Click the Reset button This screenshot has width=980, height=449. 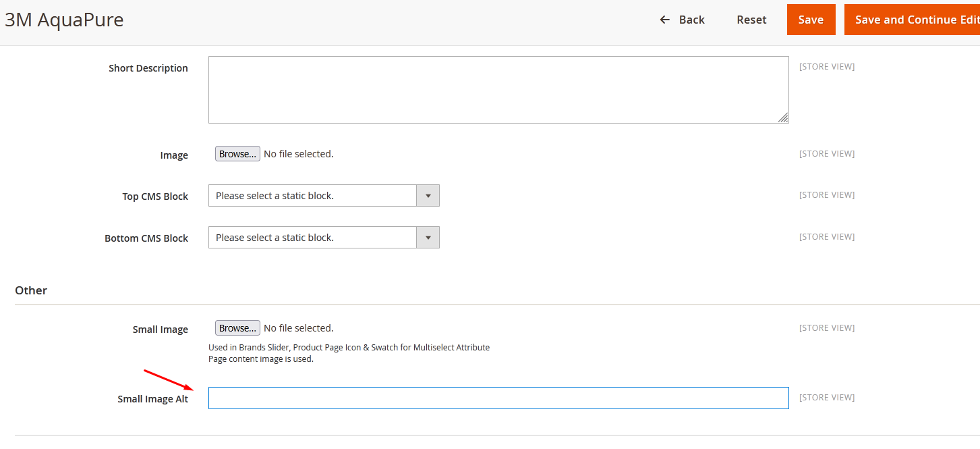point(751,20)
